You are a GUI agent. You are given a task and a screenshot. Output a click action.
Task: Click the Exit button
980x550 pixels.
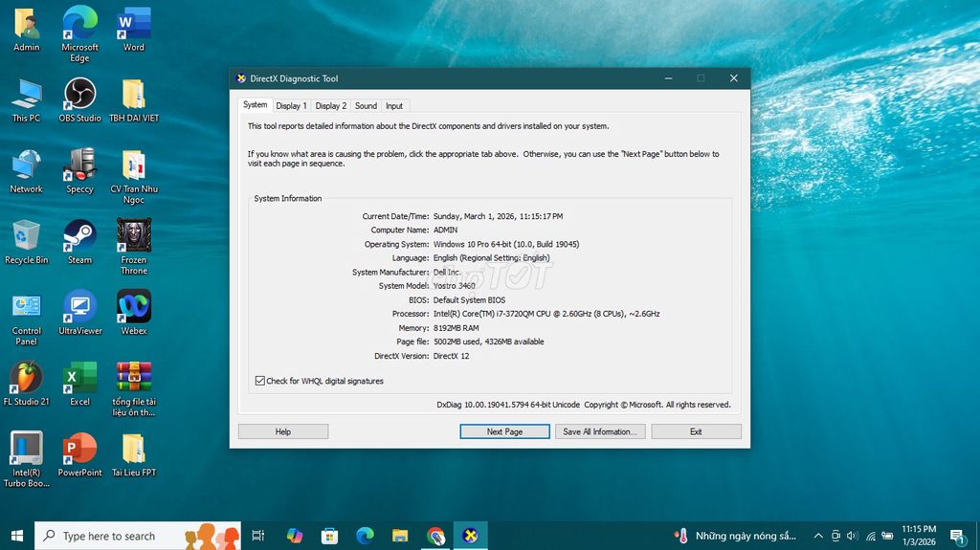696,431
